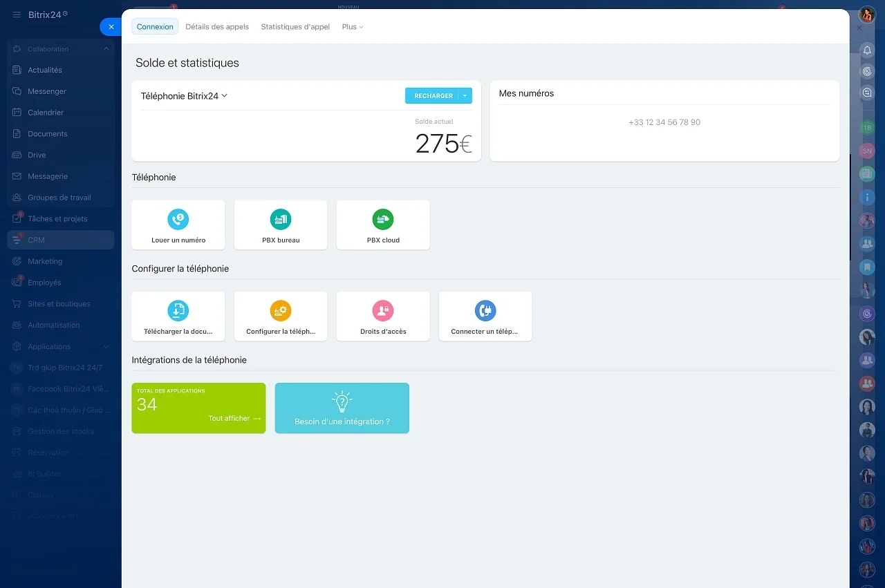
Task: Open Sites et boutiques in the sidebar
Action: pyautogui.click(x=61, y=304)
